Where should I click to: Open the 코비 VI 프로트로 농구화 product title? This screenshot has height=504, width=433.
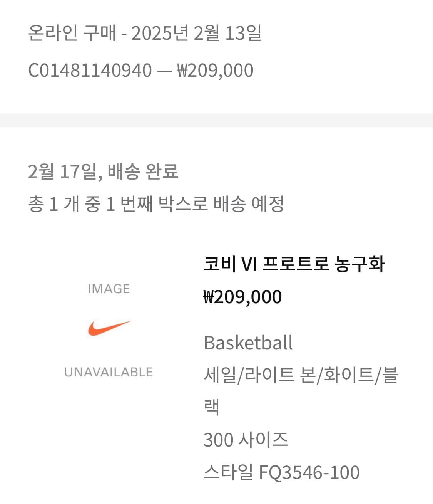[x=294, y=265]
